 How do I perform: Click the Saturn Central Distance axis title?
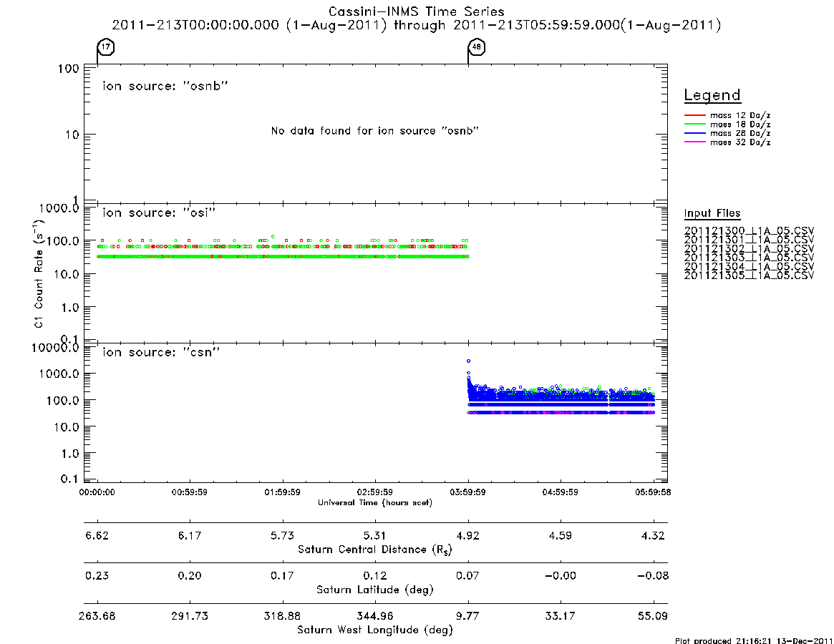point(375,550)
